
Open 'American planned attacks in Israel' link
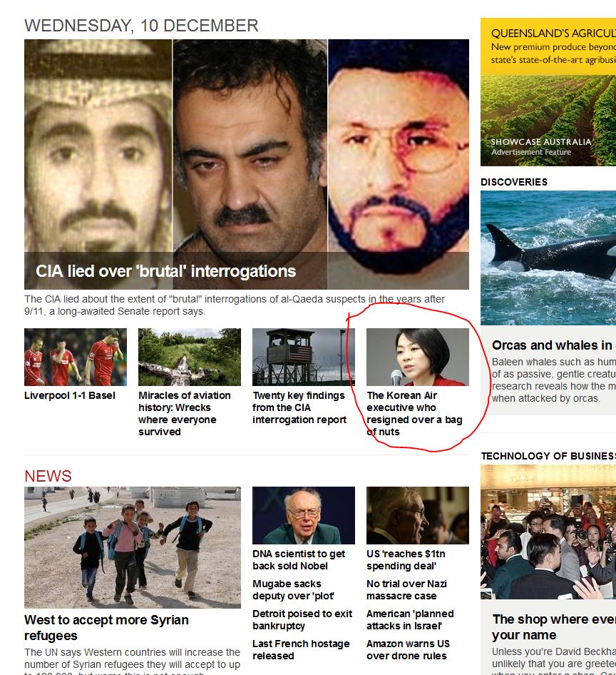tap(410, 619)
